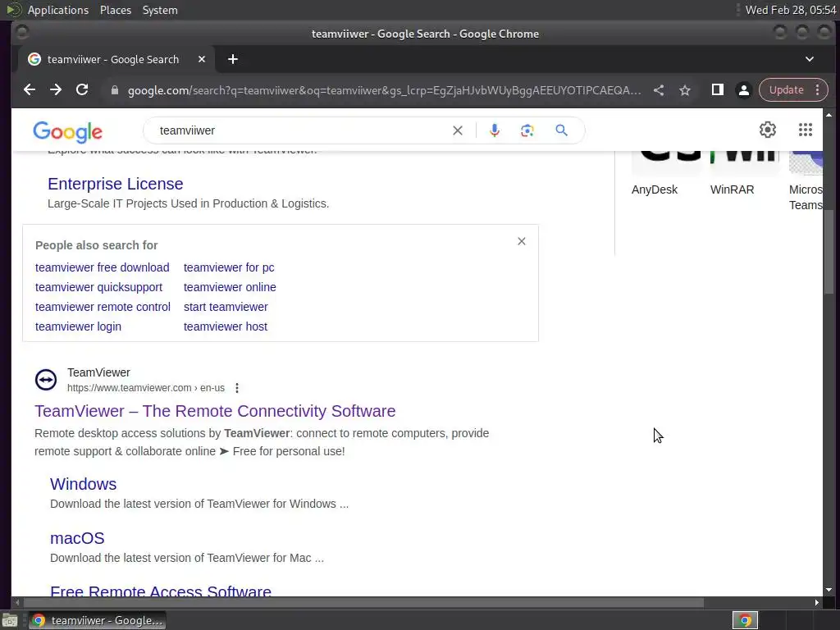This screenshot has width=840, height=630.
Task: Open the Applications menu
Action: 58,10
